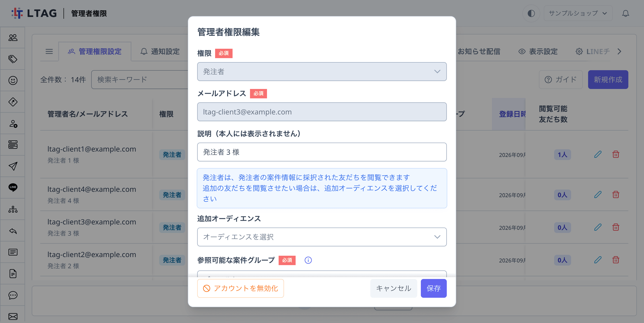Click the notification bell icon
The height and width of the screenshot is (323, 644).
(625, 13)
